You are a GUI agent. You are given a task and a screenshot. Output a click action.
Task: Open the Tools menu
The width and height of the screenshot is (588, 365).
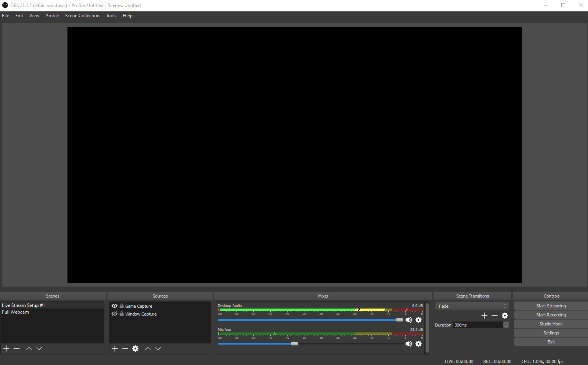pyautogui.click(x=111, y=16)
